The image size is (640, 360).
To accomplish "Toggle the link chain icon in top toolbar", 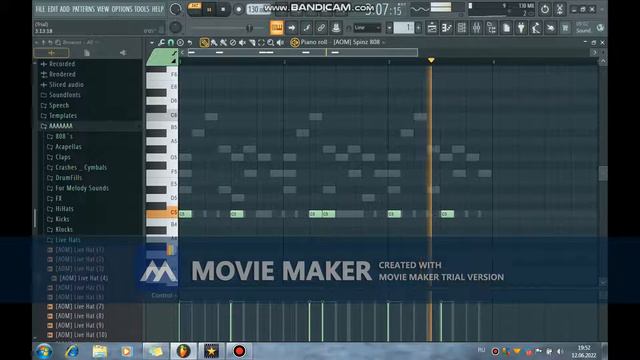I will (321, 28).
